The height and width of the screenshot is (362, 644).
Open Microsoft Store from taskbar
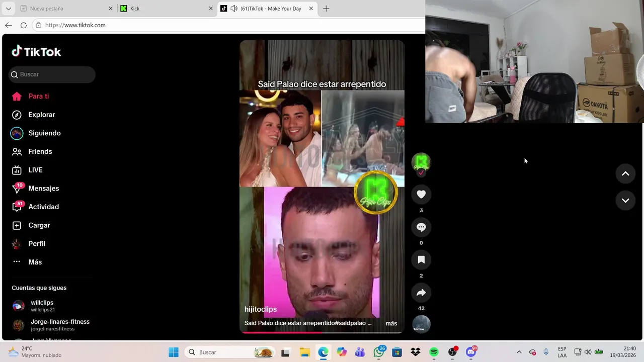tap(397, 352)
